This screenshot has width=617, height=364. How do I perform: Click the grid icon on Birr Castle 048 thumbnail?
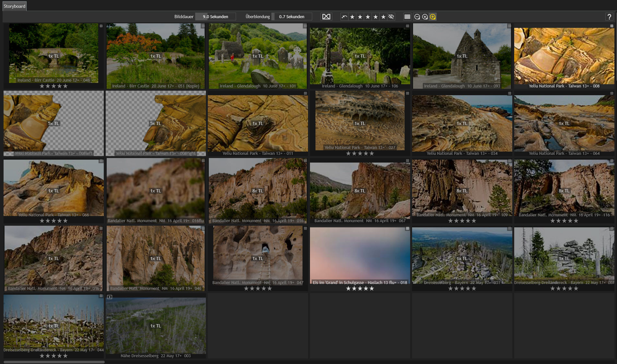101,26
